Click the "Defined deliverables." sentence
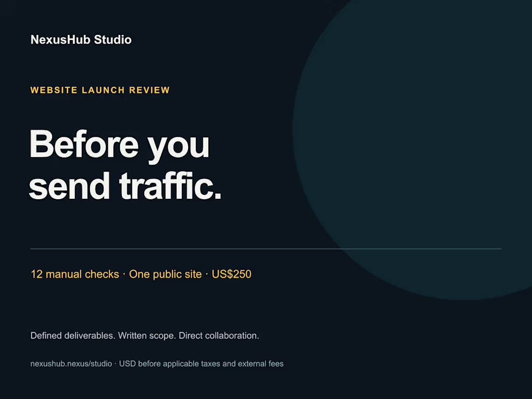532x399 pixels. click(x=73, y=336)
